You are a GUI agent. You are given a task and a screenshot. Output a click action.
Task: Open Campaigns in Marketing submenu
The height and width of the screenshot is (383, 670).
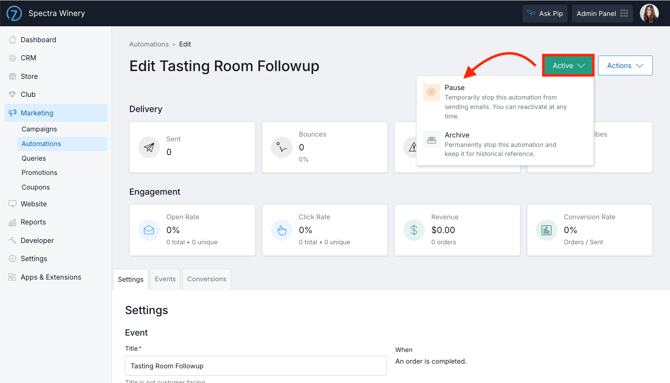click(39, 129)
